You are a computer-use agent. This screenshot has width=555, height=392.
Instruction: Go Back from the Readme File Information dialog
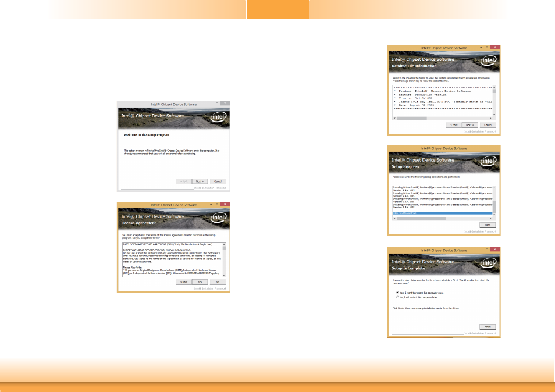tap(454, 125)
